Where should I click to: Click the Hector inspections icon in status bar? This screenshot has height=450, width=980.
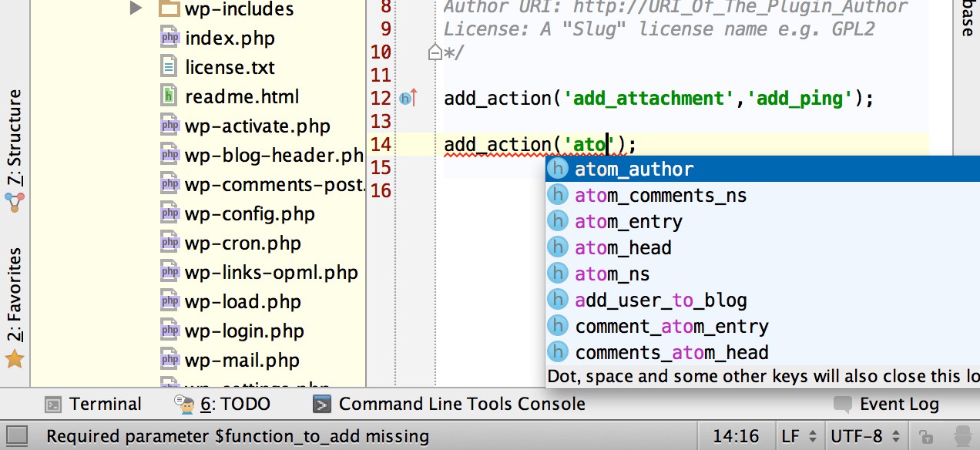click(960, 437)
